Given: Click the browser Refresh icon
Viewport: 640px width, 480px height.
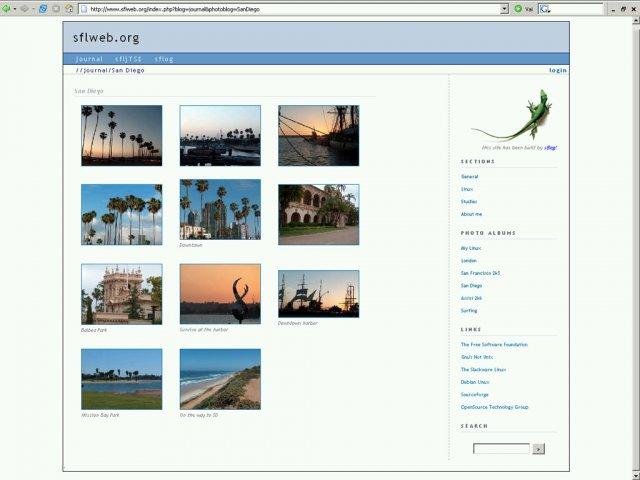Looking at the screenshot, I should coord(42,9).
